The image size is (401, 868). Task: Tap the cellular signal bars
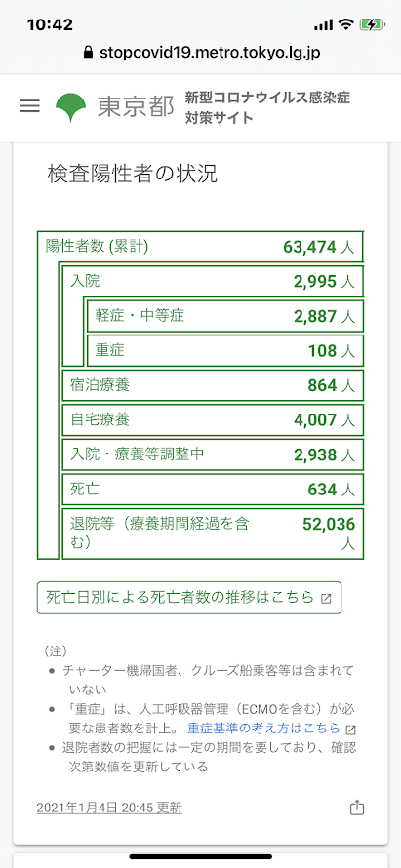[x=323, y=25]
